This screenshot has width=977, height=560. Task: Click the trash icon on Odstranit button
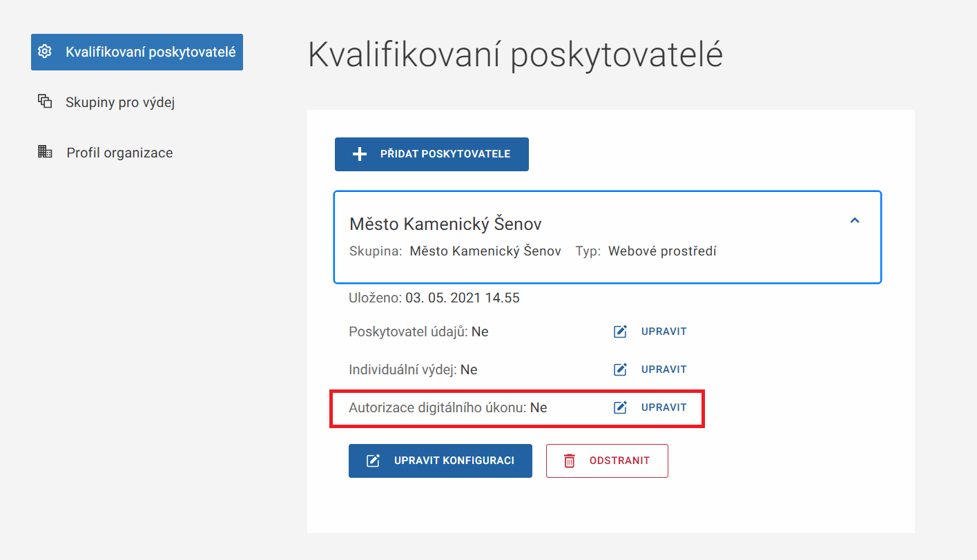(570, 461)
